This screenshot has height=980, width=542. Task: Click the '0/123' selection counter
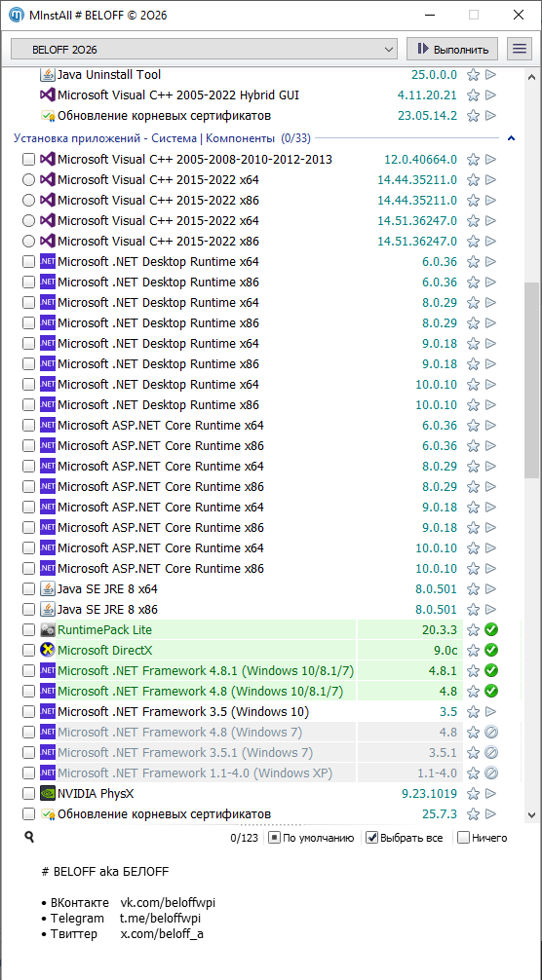click(x=244, y=838)
